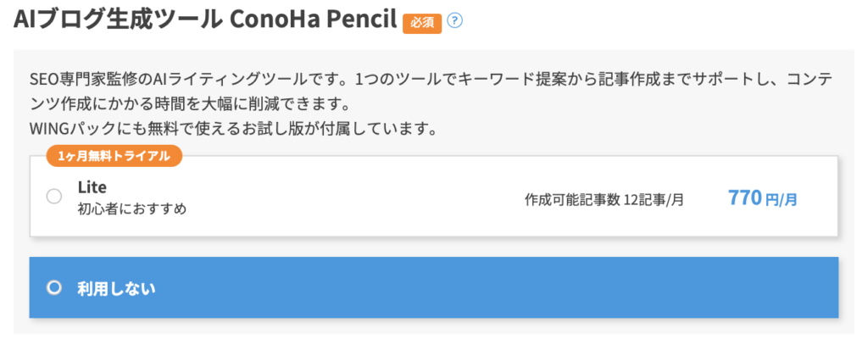Click the 770 price figure
This screenshot has height=339, width=868.
click(x=745, y=198)
